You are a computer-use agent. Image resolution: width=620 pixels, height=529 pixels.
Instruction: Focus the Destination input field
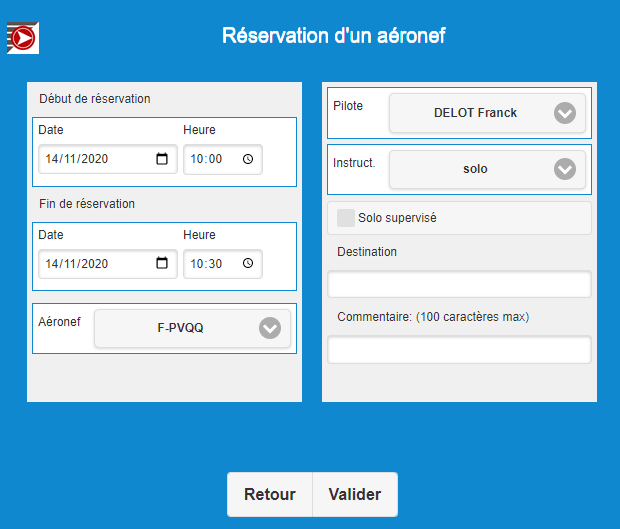(x=459, y=284)
